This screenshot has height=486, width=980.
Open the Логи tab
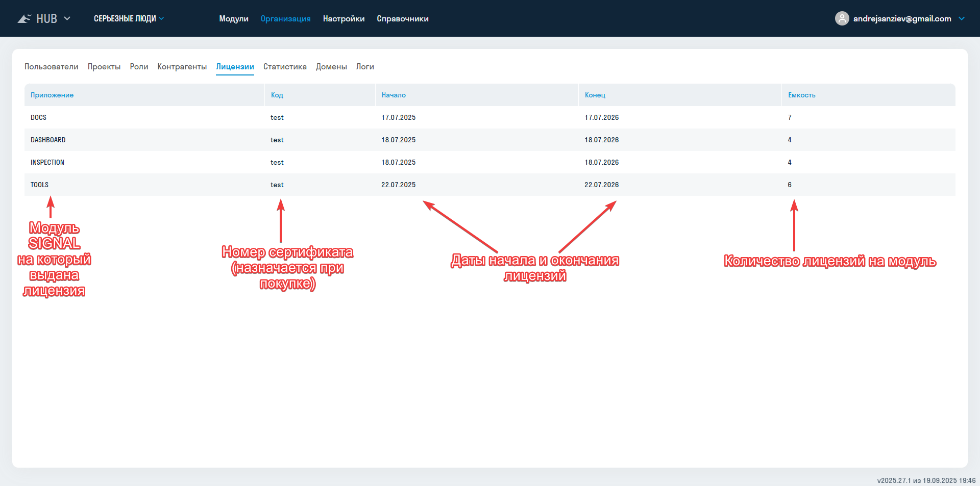[365, 66]
